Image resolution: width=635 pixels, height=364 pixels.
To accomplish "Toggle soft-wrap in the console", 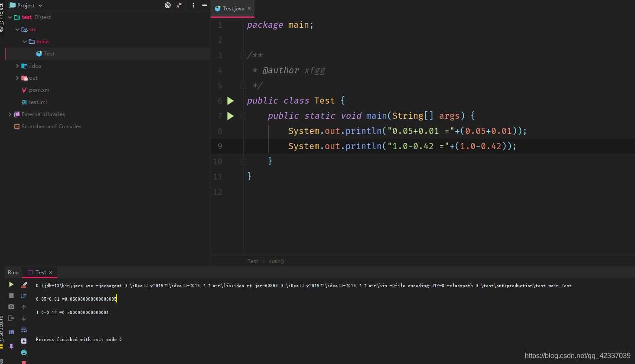I will point(24,330).
